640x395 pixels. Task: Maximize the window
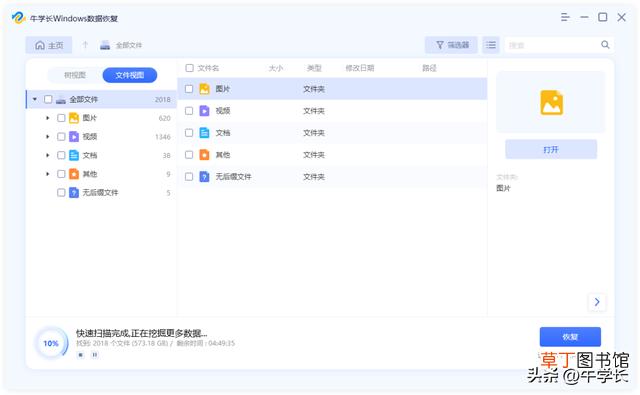tap(602, 17)
